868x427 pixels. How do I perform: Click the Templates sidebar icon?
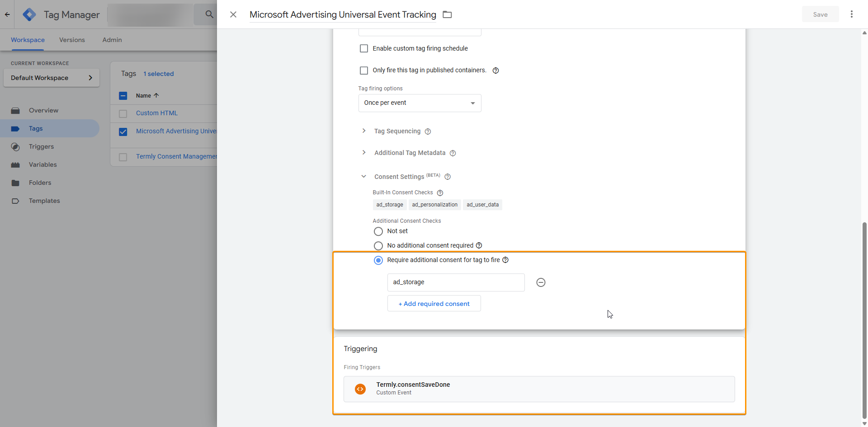[x=15, y=201]
